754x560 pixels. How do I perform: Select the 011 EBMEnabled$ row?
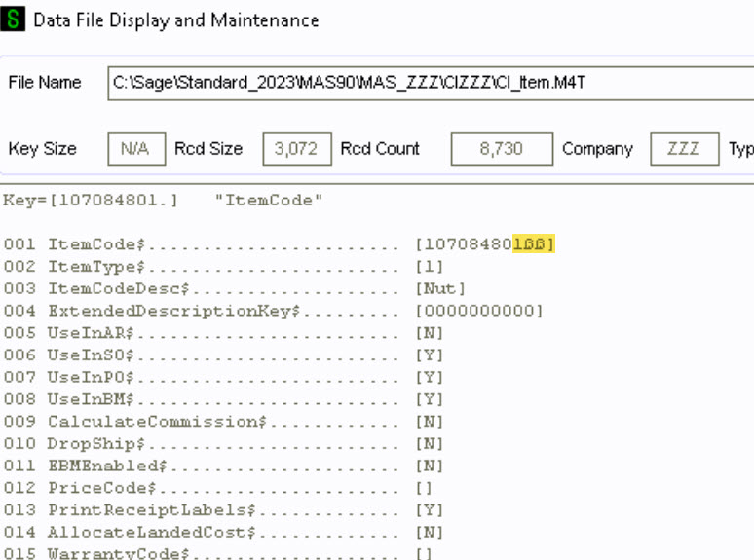(223, 466)
